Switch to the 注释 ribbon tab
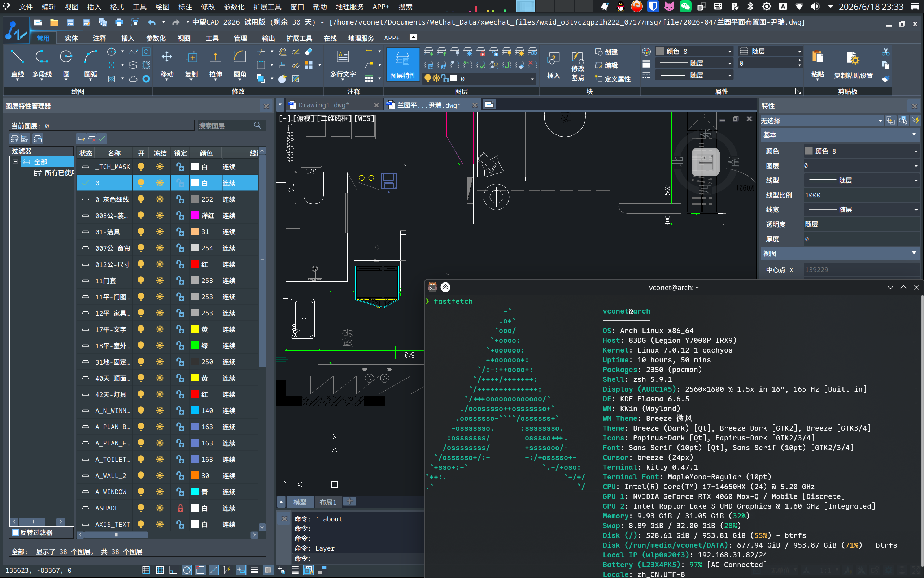This screenshot has width=924, height=578. 99,38
